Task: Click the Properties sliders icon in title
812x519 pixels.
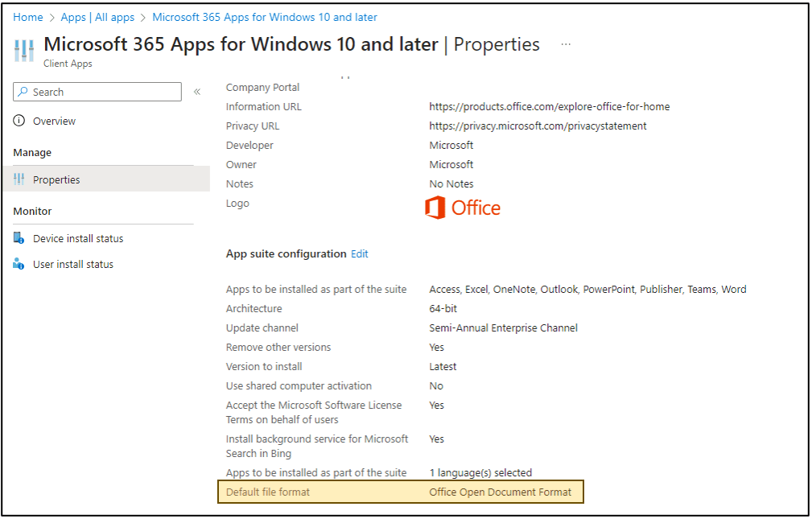Action: [x=24, y=50]
